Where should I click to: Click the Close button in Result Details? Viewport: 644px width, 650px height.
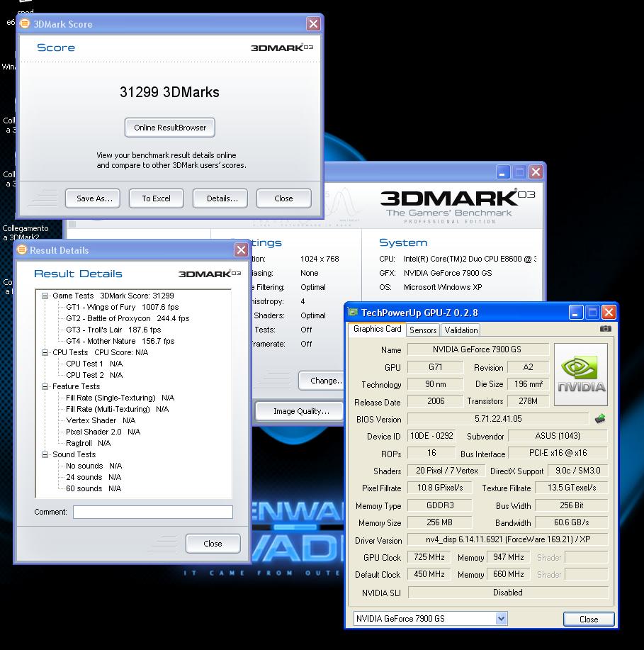213,544
